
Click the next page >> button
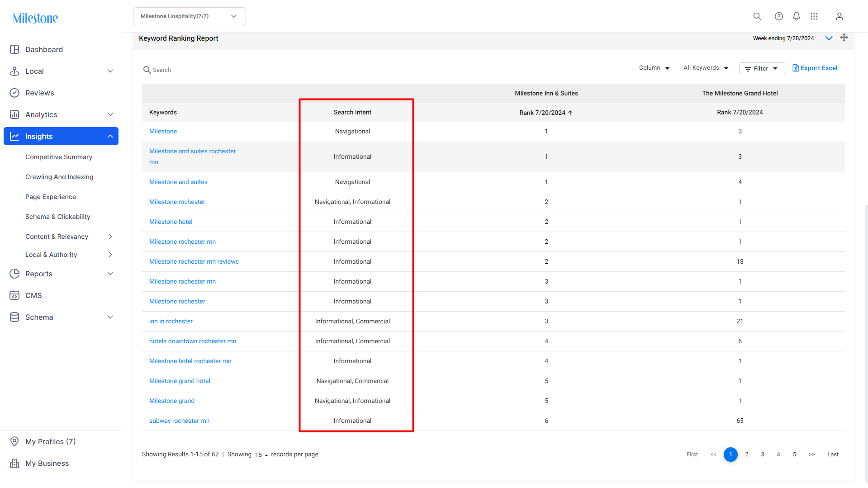(812, 455)
